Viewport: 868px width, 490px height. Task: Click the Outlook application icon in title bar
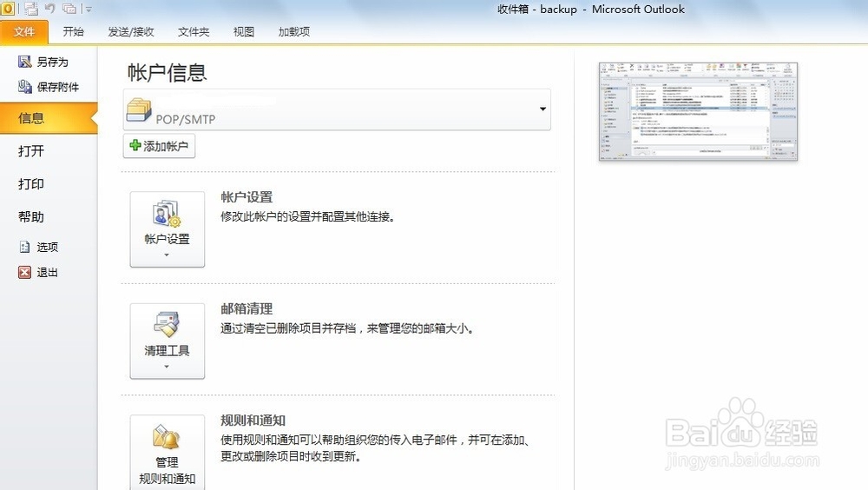pyautogui.click(x=7, y=9)
